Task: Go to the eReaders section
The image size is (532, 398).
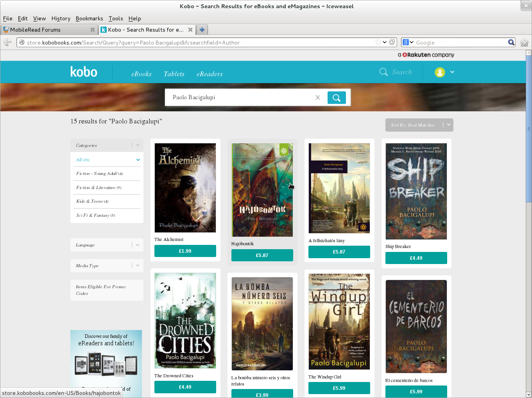Action: click(x=210, y=74)
